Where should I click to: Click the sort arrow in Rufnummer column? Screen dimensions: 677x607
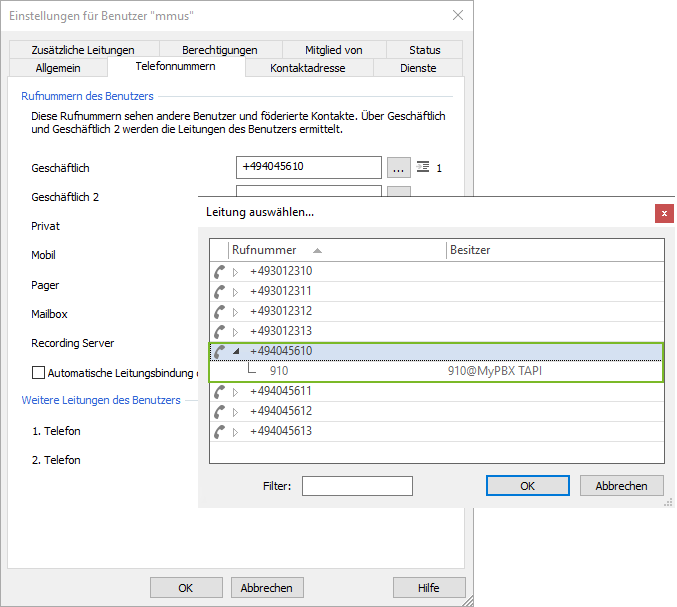point(317,251)
